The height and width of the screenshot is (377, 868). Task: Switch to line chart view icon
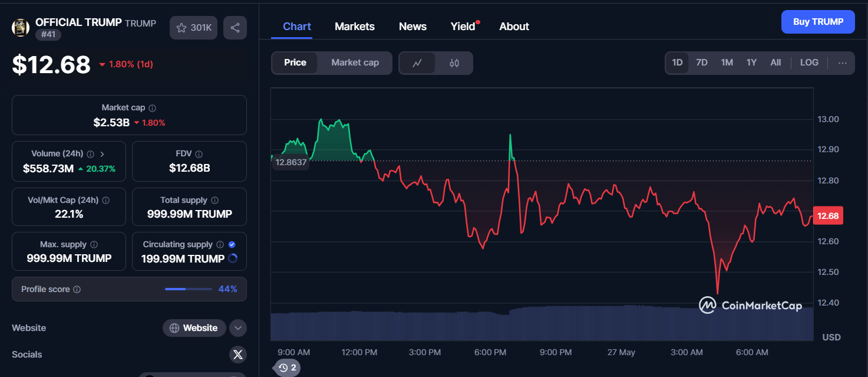[x=417, y=63]
